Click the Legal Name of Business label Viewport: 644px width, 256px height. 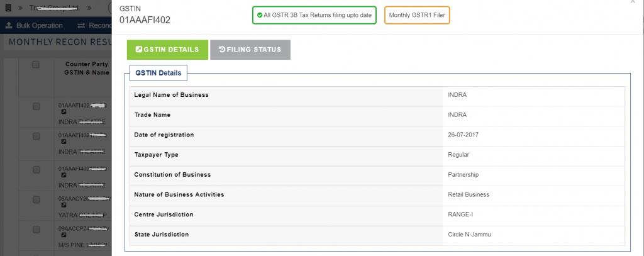171,95
